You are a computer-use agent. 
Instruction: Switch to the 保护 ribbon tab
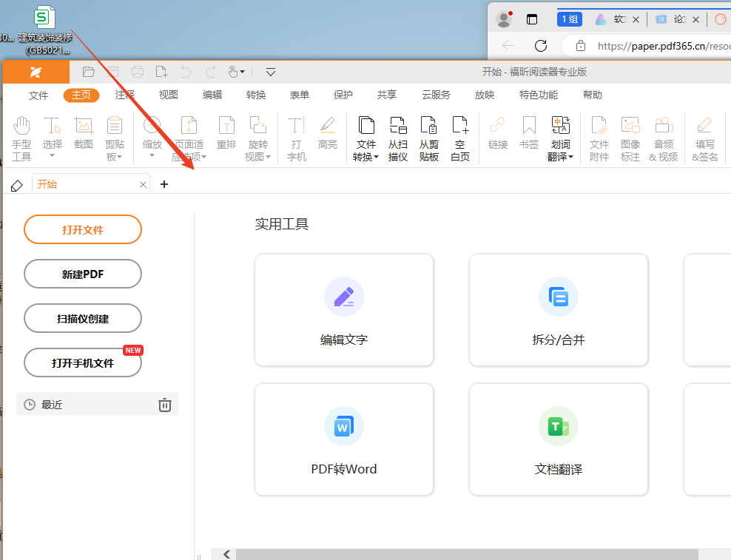coord(343,95)
